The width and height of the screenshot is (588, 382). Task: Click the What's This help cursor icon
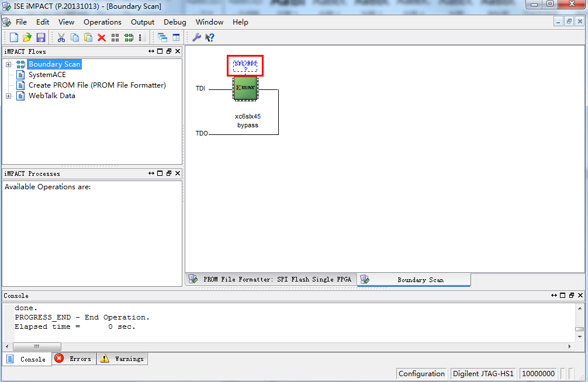tap(210, 37)
